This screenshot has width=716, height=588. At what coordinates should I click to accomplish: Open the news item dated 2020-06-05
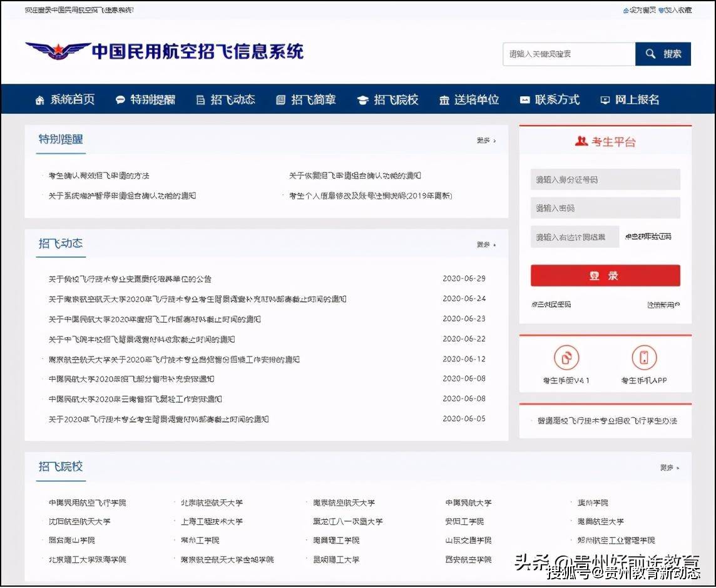click(158, 419)
